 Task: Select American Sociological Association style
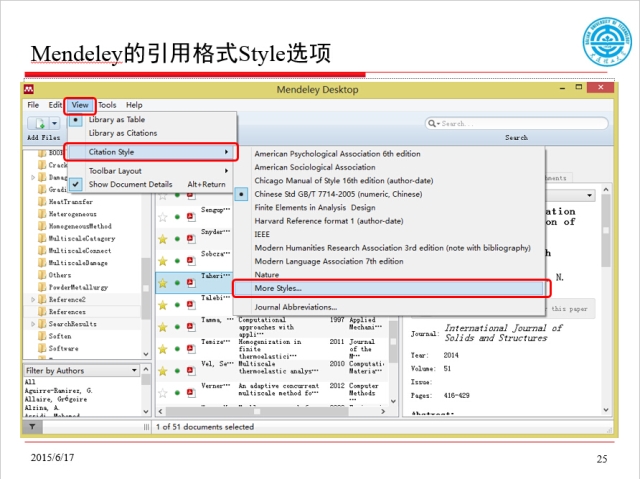315,167
